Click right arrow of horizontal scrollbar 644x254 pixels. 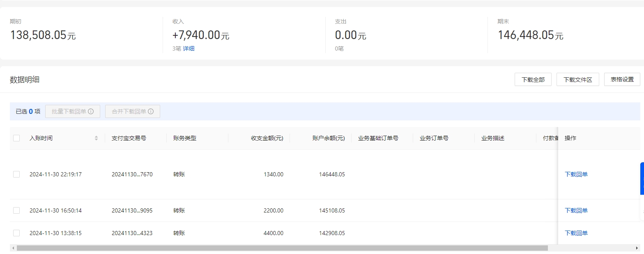[x=637, y=248]
